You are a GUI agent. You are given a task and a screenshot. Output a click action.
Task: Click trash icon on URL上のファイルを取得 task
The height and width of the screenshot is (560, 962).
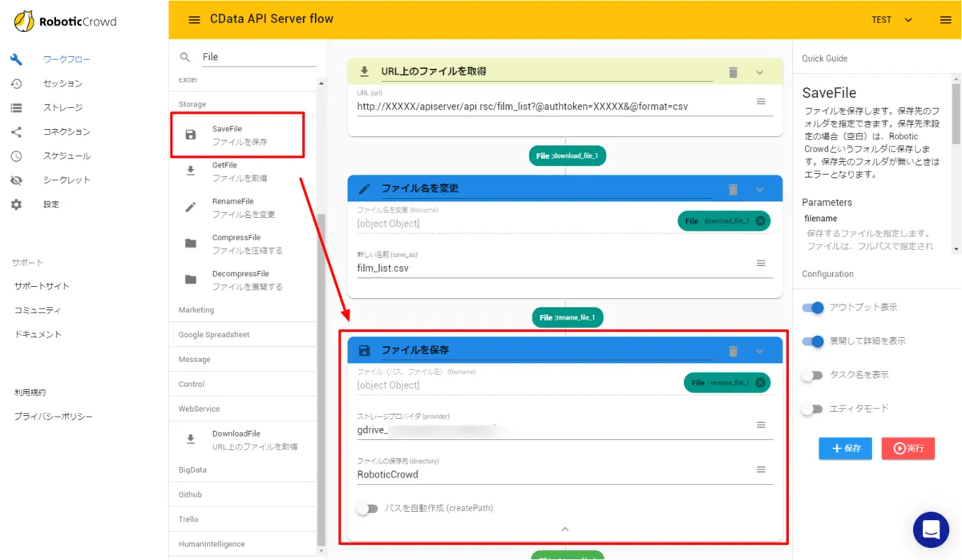pyautogui.click(x=733, y=72)
